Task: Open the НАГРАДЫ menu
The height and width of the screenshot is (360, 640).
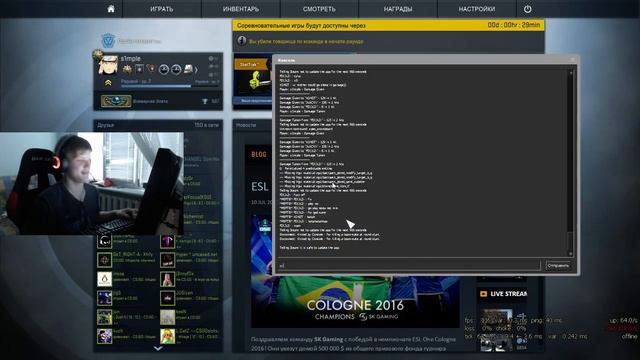Action: pos(398,9)
